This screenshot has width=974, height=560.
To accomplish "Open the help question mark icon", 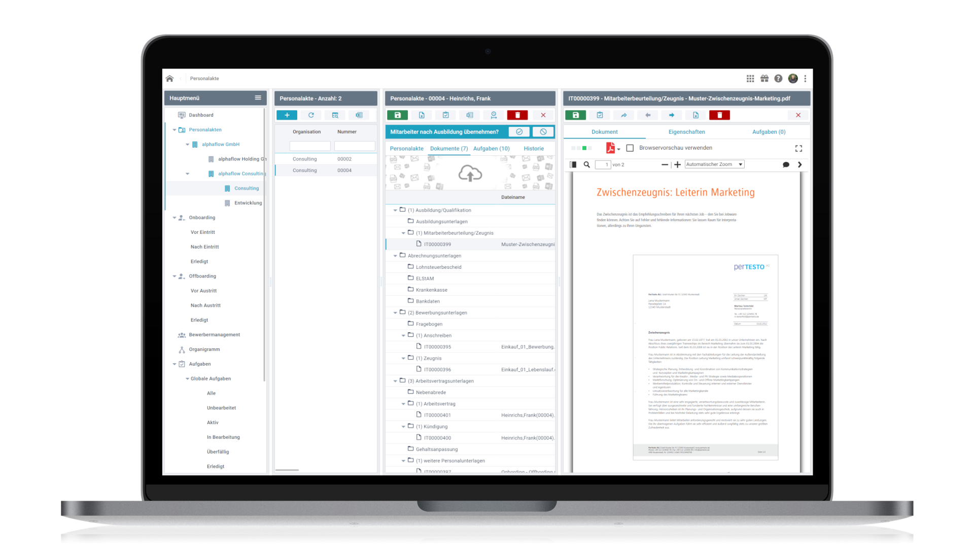I will [x=778, y=79].
